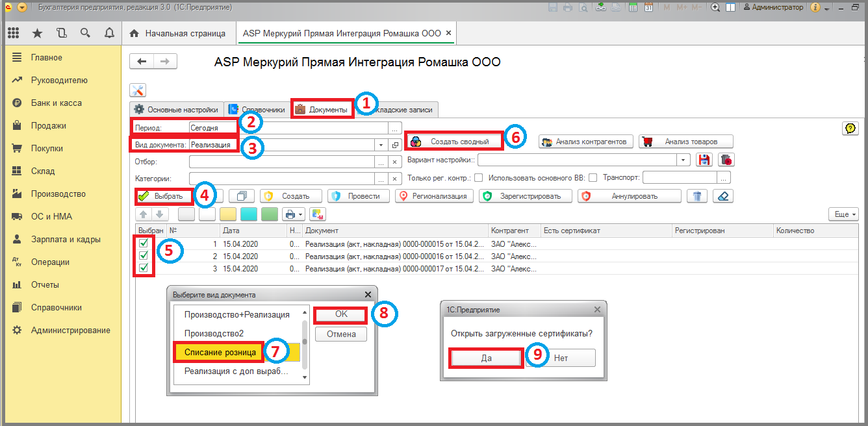Image resolution: width=868 pixels, height=426 pixels.
Task: Open Favorites star icon
Action: (x=37, y=33)
